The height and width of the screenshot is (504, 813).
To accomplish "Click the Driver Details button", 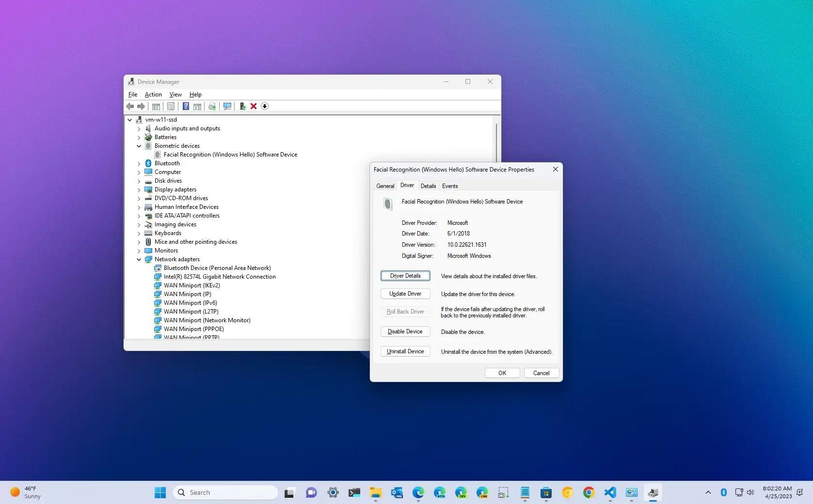I will [x=405, y=276].
